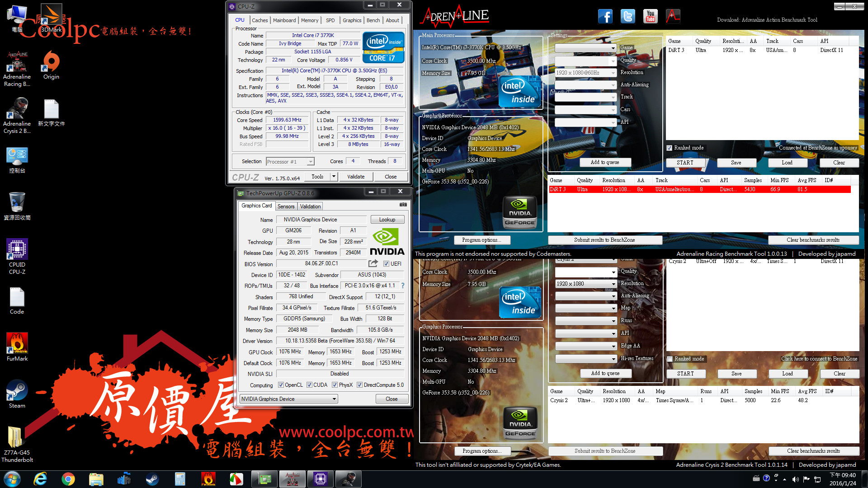Toggle Ranked mode in DiRT 3 benchmark tool
Viewport: 868px width, 488px height.
(669, 148)
